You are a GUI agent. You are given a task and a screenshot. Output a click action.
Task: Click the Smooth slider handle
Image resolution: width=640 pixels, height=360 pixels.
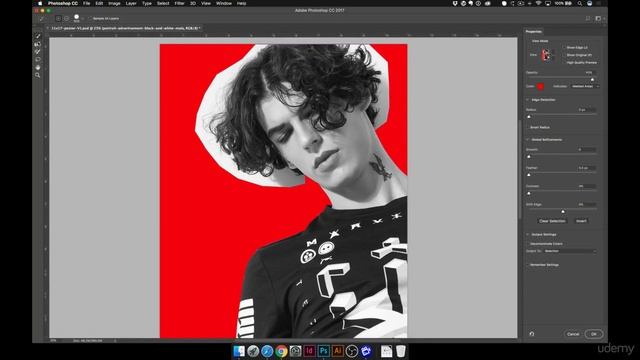point(529,156)
